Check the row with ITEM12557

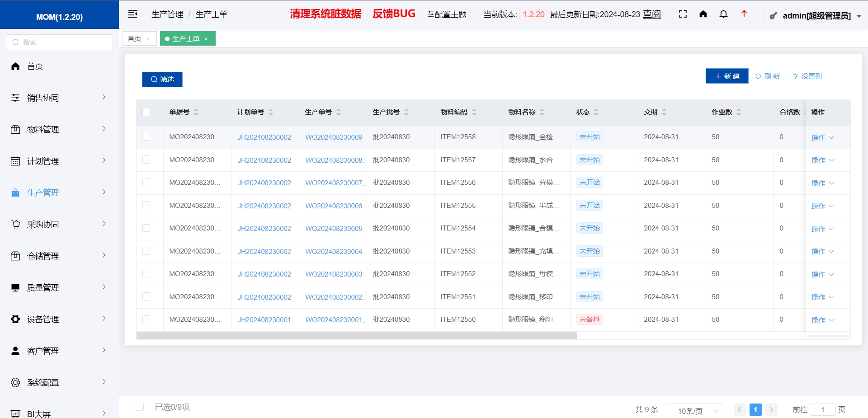(x=146, y=160)
